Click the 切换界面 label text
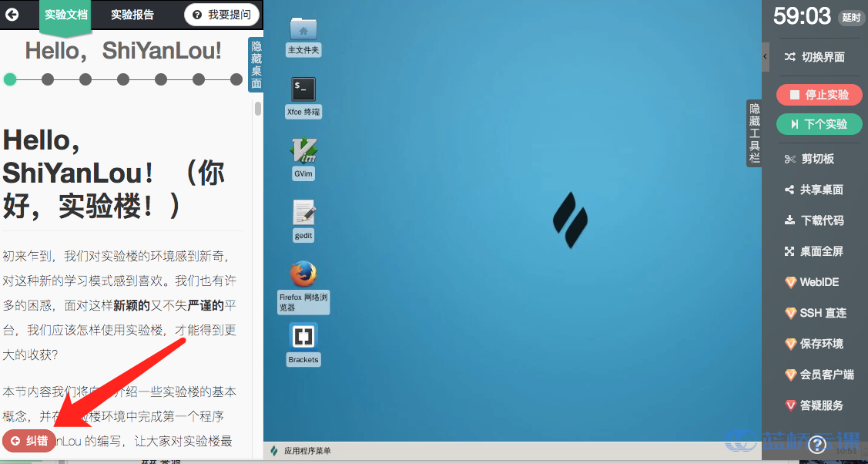 823,56
